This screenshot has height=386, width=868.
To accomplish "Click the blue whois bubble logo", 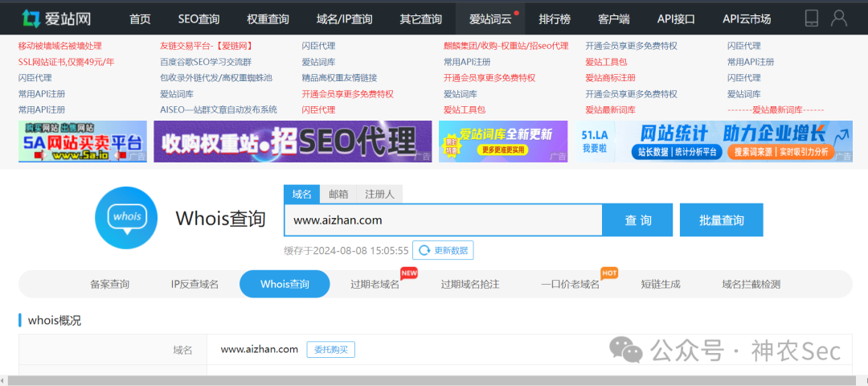I will click(126, 218).
